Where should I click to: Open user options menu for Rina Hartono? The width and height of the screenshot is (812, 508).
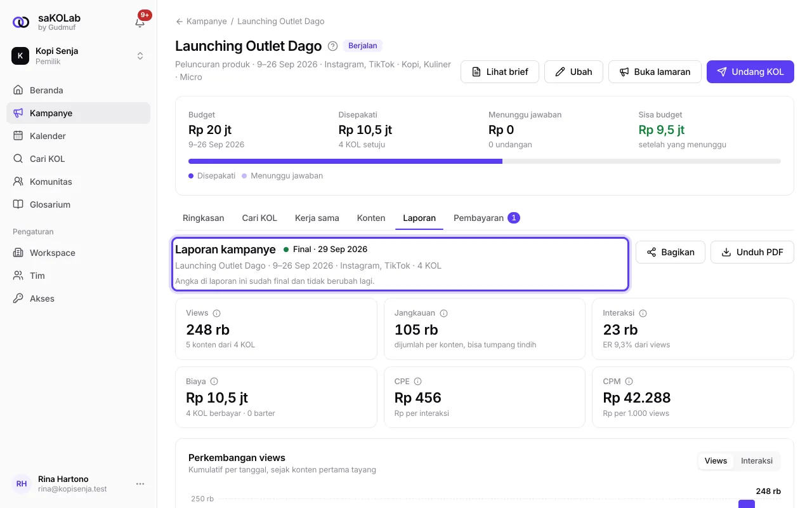tap(140, 484)
